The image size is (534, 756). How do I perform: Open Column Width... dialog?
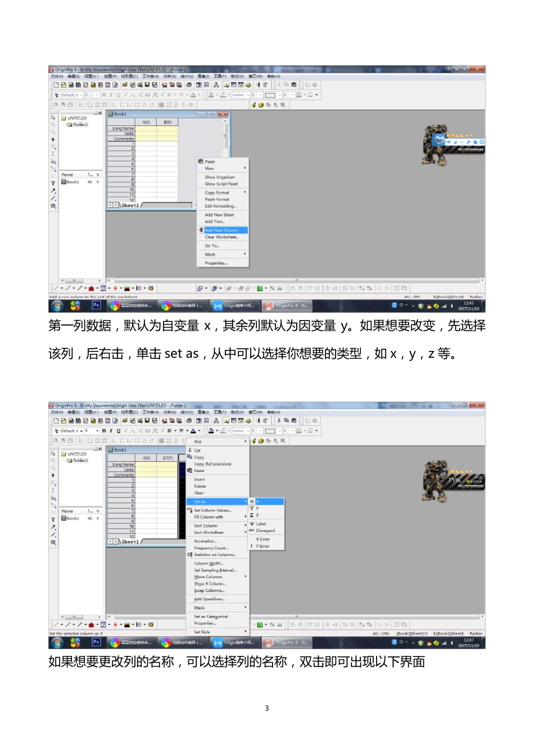pos(217,563)
